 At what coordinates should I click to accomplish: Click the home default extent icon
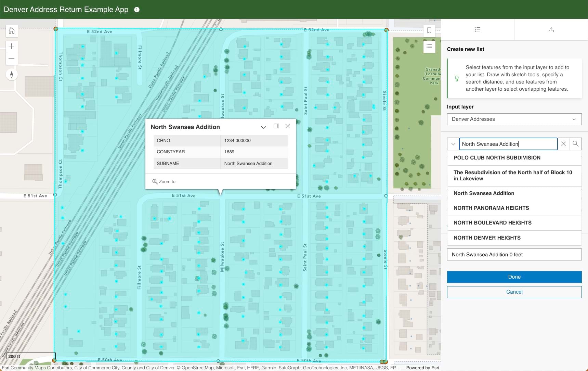pos(11,30)
